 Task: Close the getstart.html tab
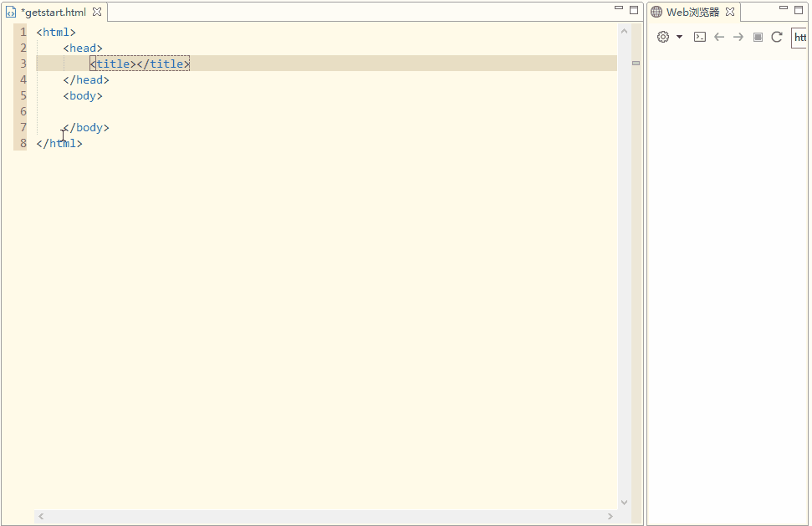click(97, 12)
